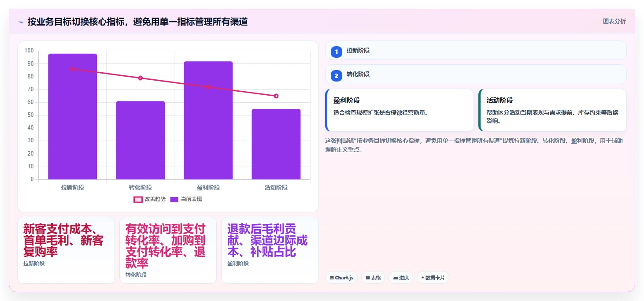Click the Chart.js tag chip
The width and height of the screenshot is (644, 301).
(x=341, y=278)
